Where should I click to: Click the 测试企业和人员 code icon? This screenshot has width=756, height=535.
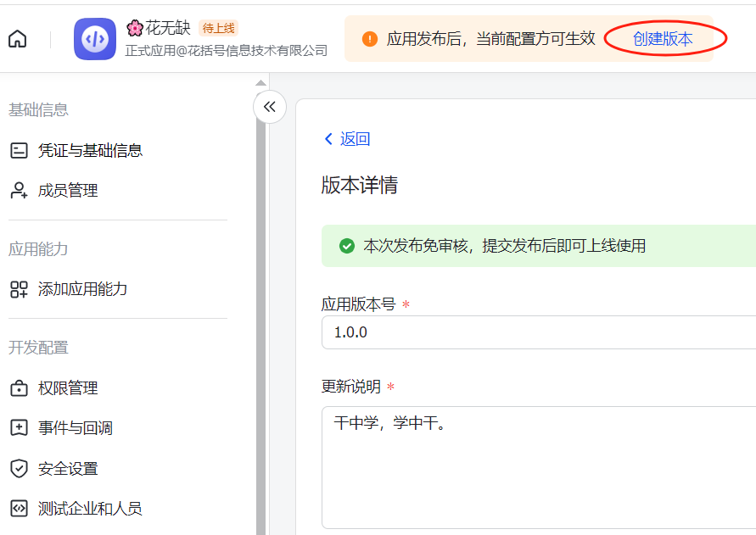[19, 509]
